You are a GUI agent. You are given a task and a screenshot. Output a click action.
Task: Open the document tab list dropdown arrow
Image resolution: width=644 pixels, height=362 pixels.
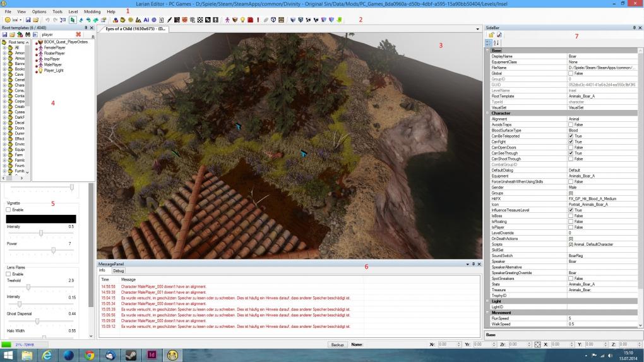point(477,29)
